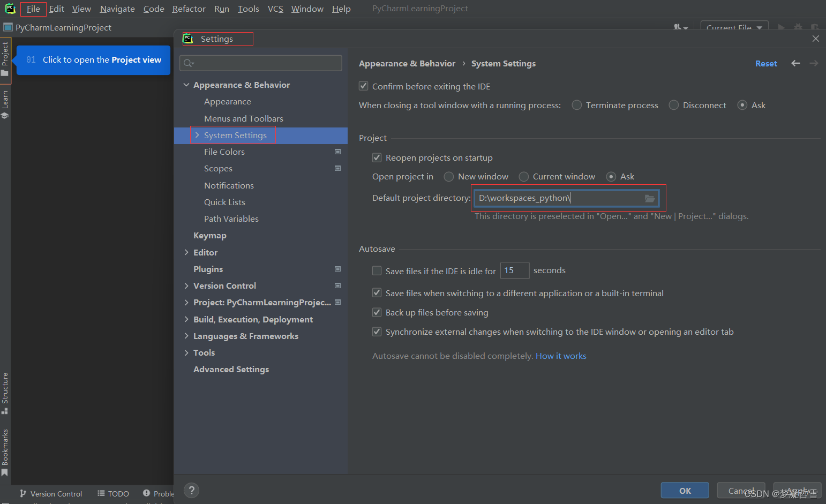Screen dimensions: 826x504
Task: Click the PyCharm icon in the Settings title bar
Action: coord(187,39)
